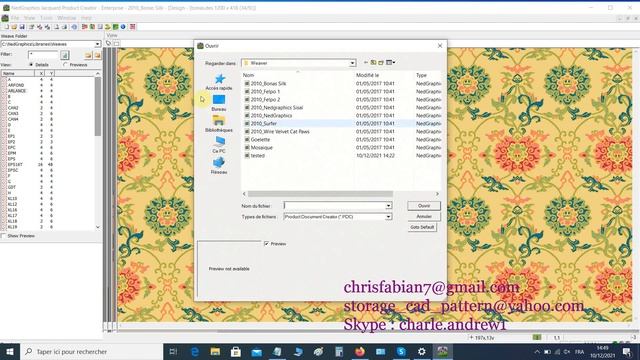Click into the Nom du fichier field
The image size is (640, 360).
(x=334, y=206)
